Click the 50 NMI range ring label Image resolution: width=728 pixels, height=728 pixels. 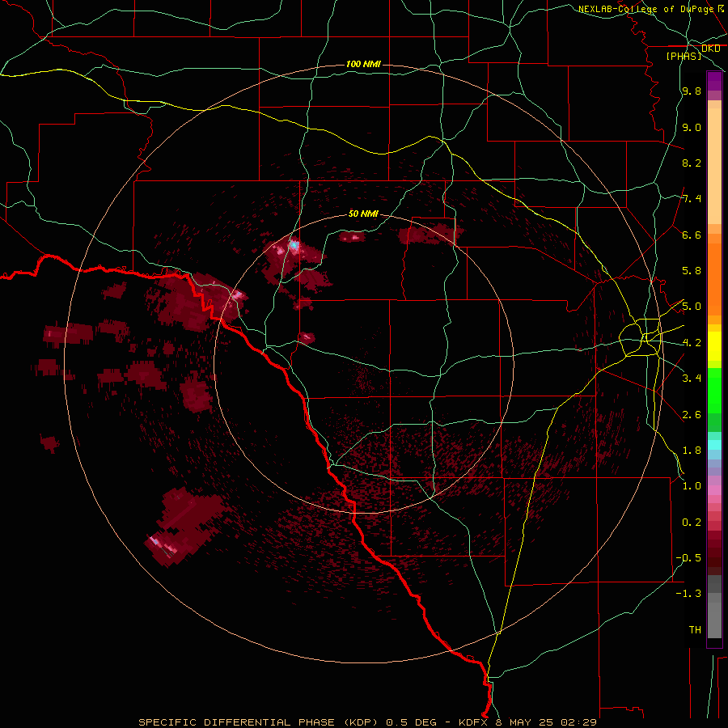pos(363,214)
